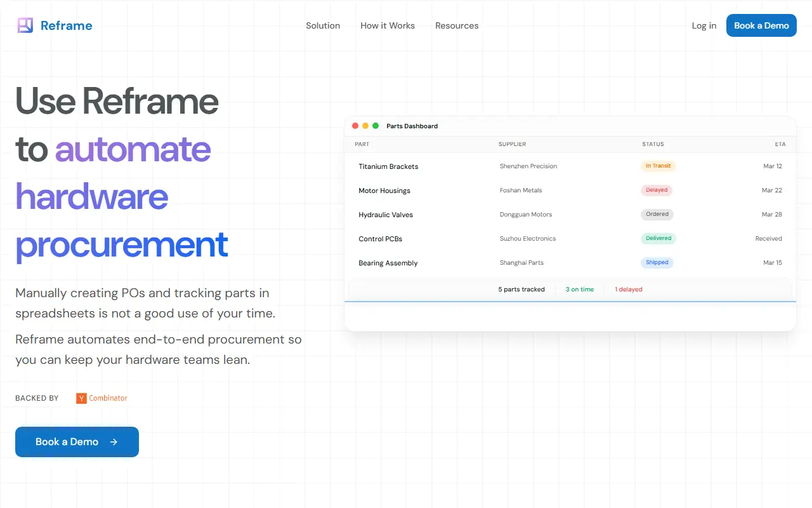Viewport: 812px width, 508px height.
Task: Click the PART column header
Action: [362, 144]
